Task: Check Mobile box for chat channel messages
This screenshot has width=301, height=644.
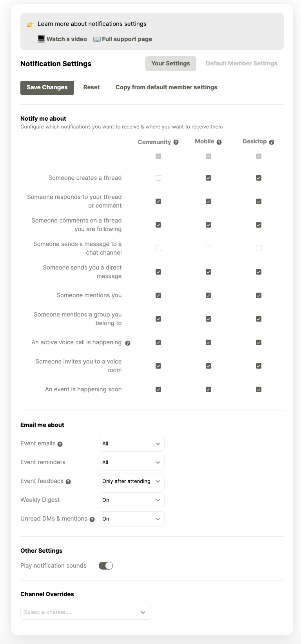Action: pos(209,248)
